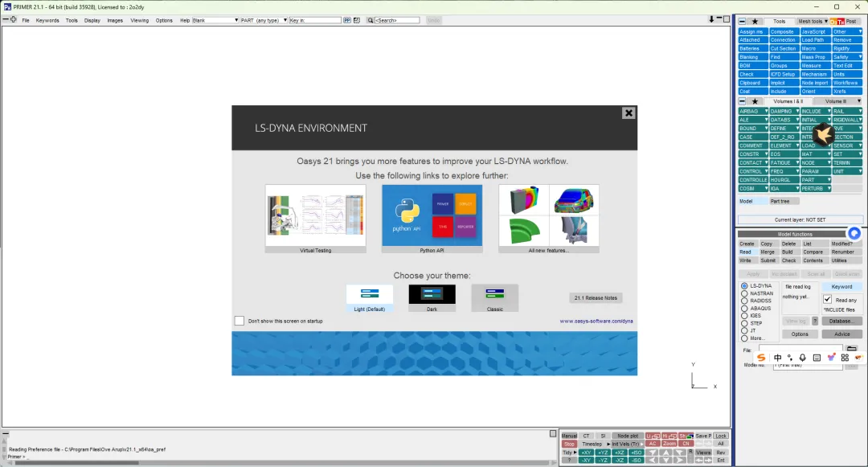
Task: Open the Viewing menu
Action: tap(140, 20)
